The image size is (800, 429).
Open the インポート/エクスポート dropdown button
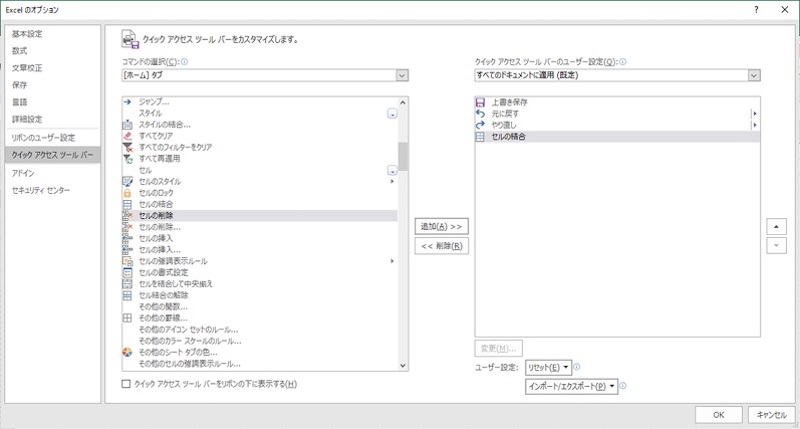coord(571,386)
